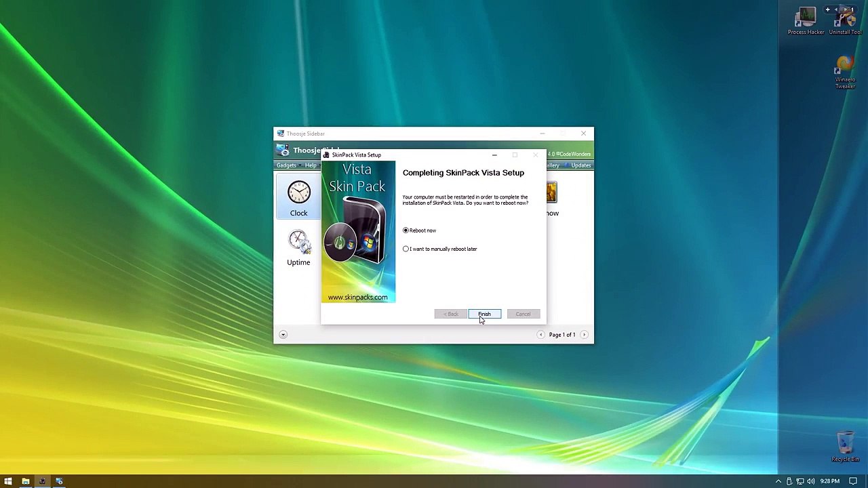Go to previous gadget page

click(x=540, y=334)
